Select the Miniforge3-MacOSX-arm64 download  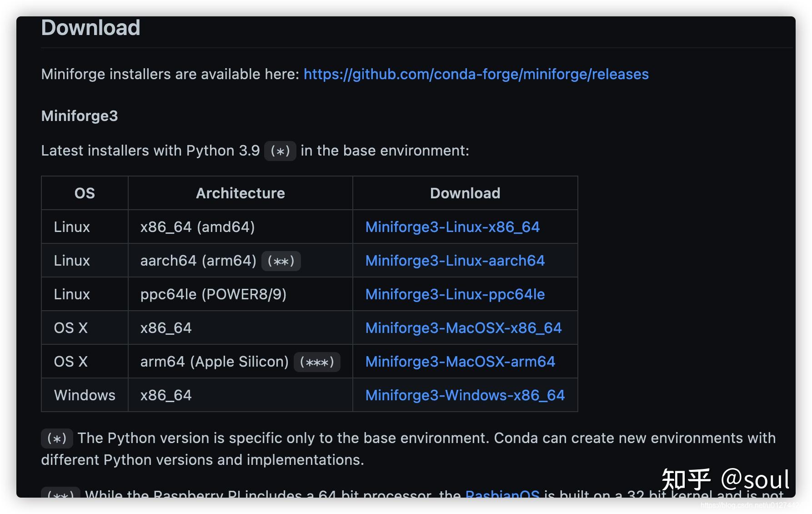click(460, 362)
